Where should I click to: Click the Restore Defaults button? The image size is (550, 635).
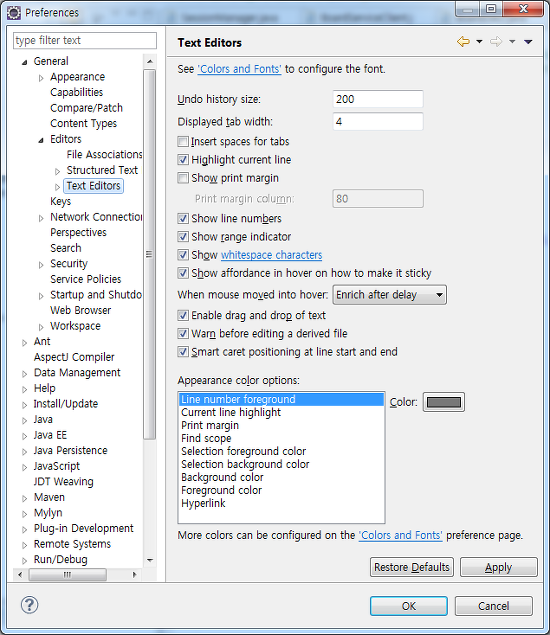[x=411, y=567]
